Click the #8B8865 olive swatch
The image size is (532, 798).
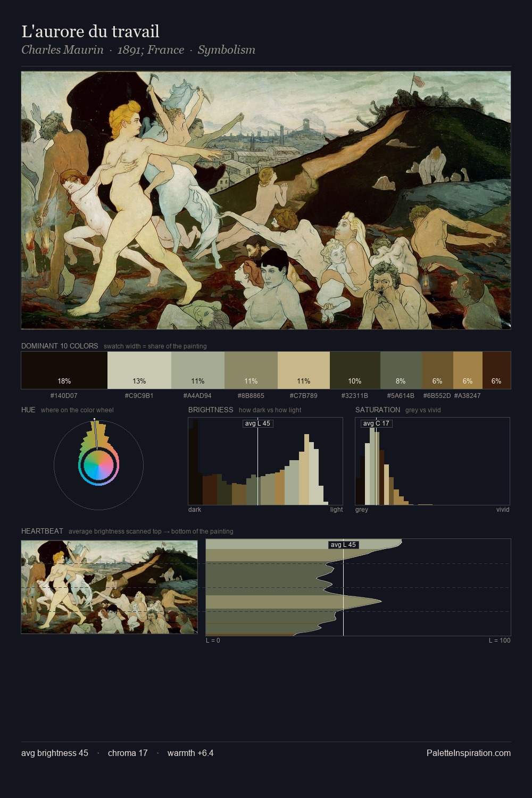[x=251, y=370]
